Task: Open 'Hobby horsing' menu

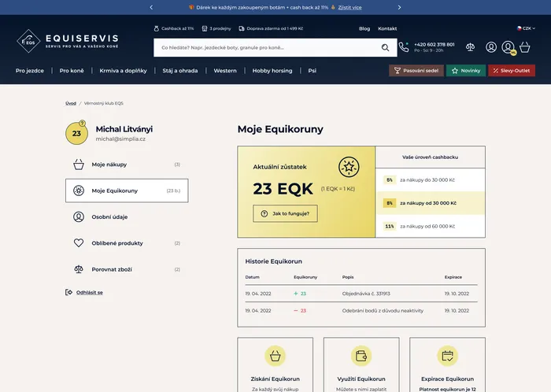Action: coord(272,71)
